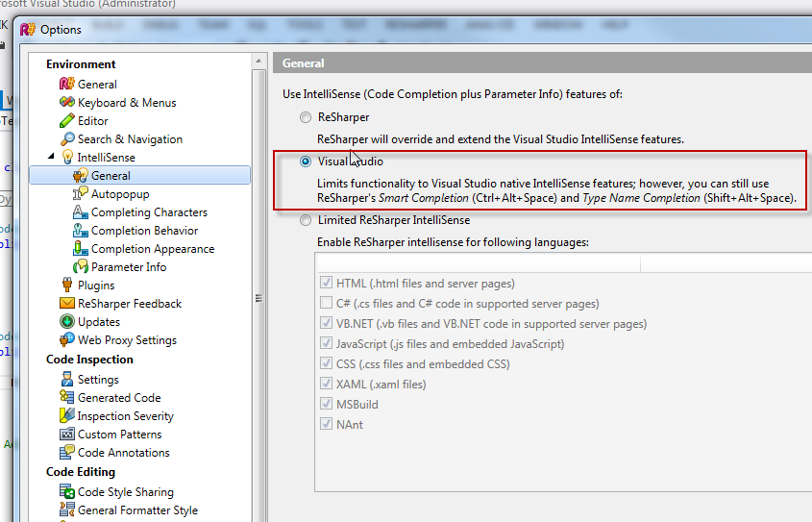
Task: Click the Code Style Sharing icon
Action: pos(67,491)
